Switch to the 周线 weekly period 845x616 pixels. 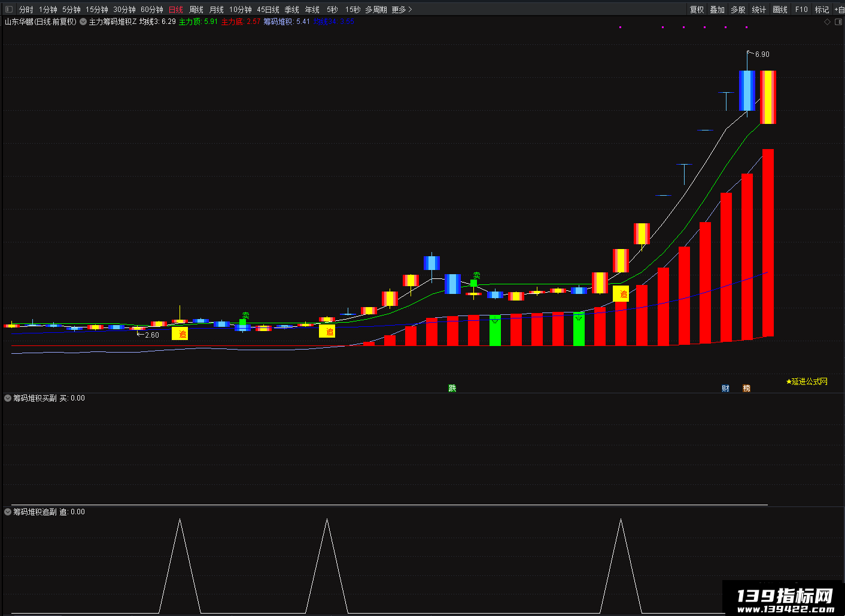(x=196, y=10)
